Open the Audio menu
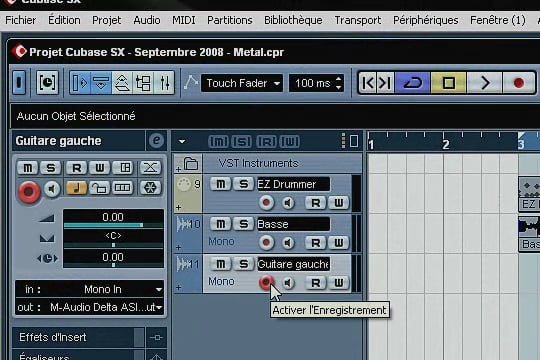 pyautogui.click(x=147, y=20)
